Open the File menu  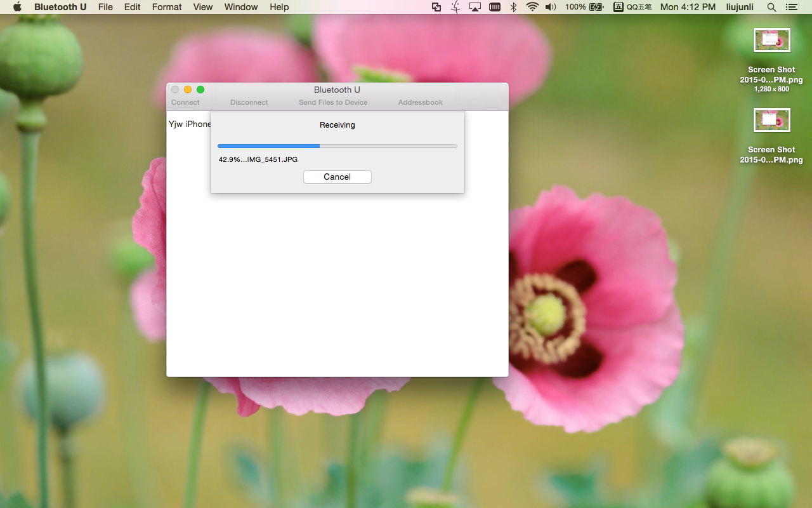105,7
